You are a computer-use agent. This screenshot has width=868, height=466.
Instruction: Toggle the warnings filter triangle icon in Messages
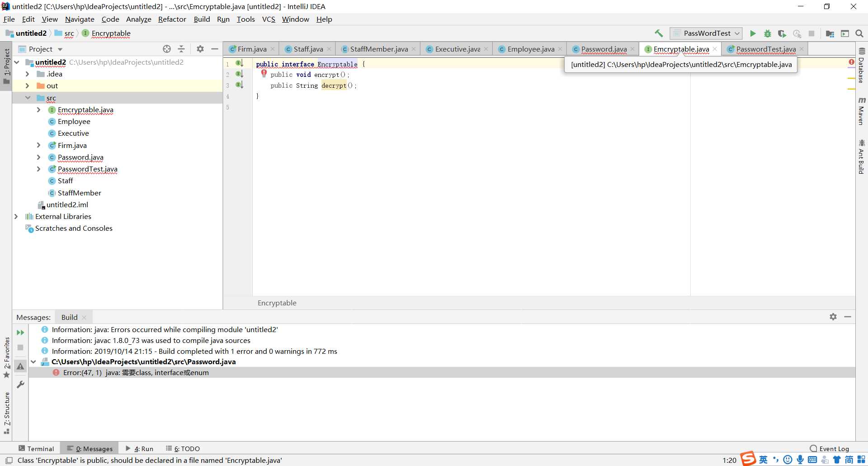pyautogui.click(x=20, y=366)
